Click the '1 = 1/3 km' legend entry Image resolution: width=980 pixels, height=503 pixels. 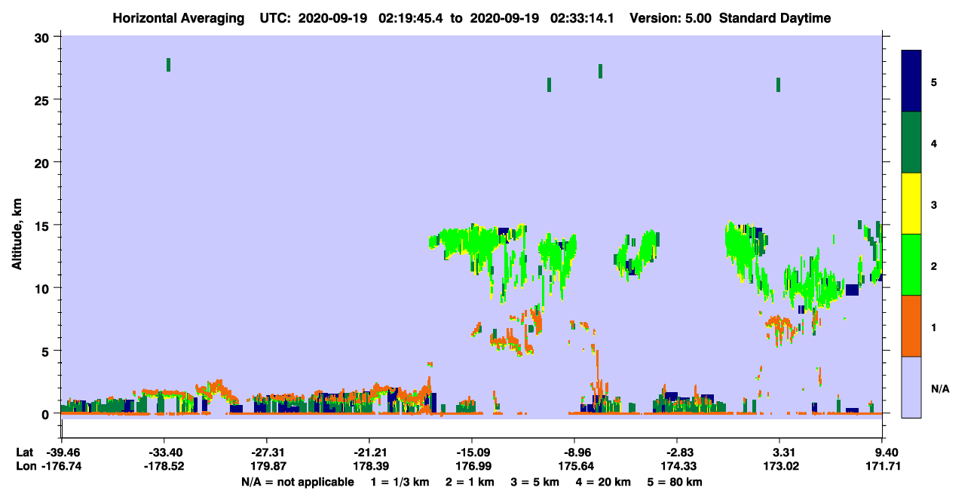click(400, 482)
